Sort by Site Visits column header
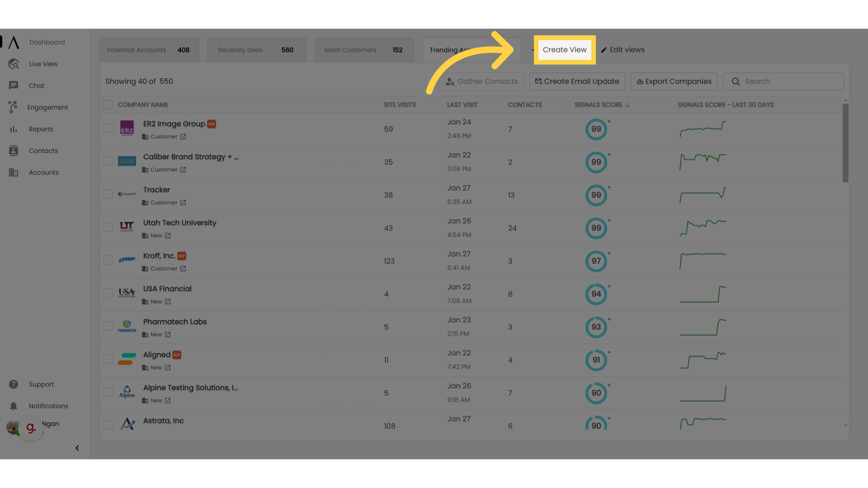Image resolution: width=868 pixels, height=488 pixels. point(400,105)
